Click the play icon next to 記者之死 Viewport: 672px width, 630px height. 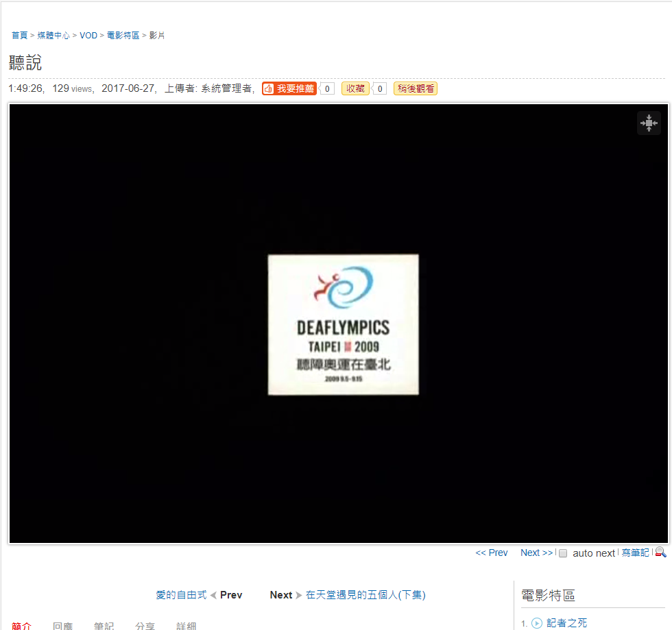(536, 623)
